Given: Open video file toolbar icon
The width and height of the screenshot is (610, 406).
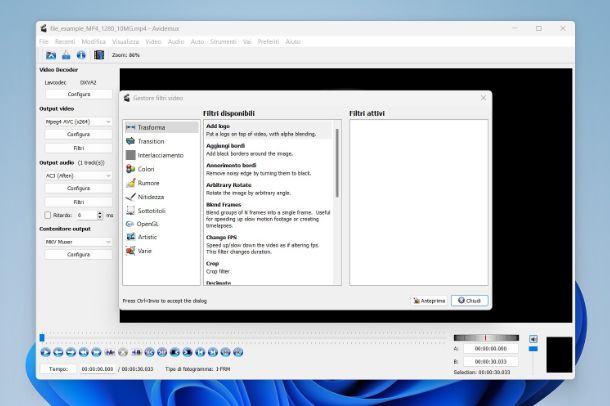Looking at the screenshot, I should (51, 55).
